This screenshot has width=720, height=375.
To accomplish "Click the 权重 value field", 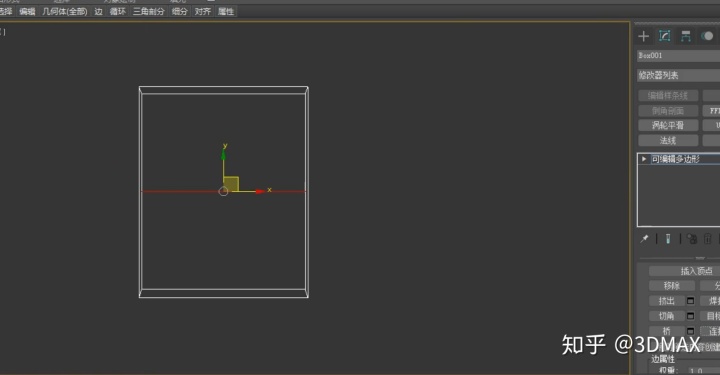I will (x=703, y=370).
